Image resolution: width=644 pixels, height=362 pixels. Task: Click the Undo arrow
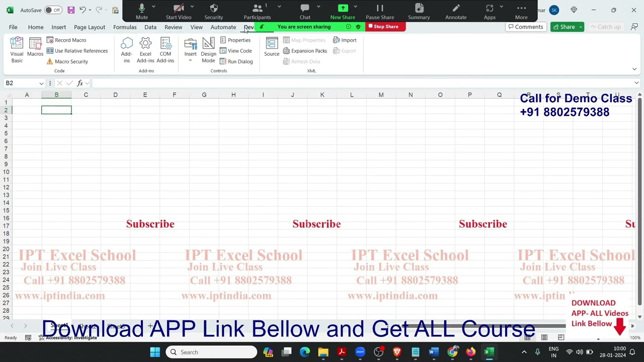(x=83, y=10)
